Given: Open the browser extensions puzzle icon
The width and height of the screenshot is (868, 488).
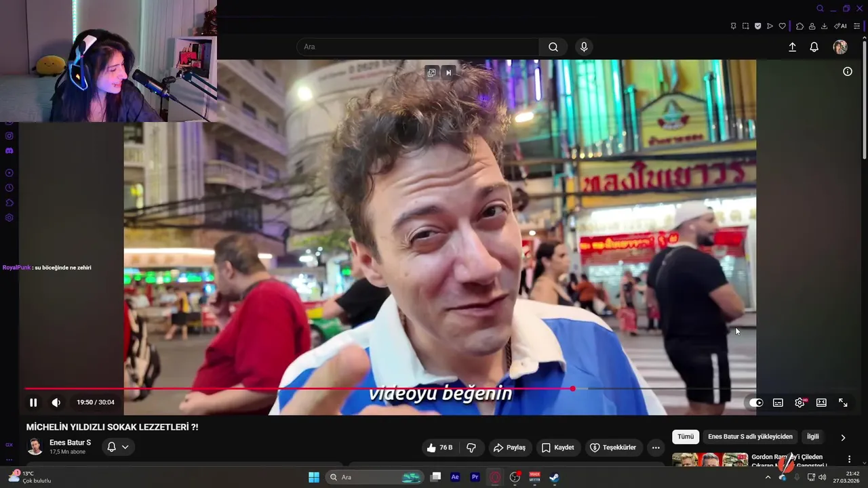Looking at the screenshot, I should click(800, 26).
